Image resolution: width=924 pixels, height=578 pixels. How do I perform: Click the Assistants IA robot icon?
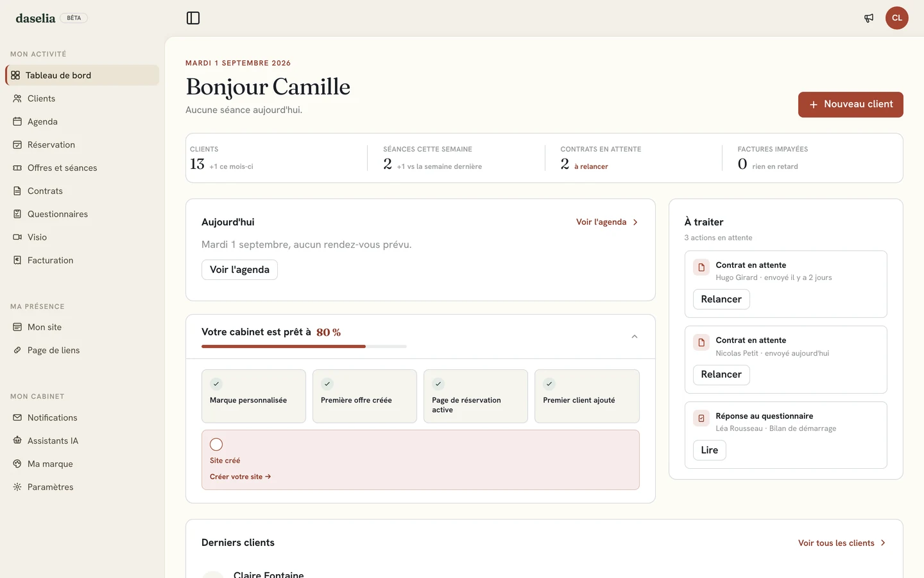point(17,441)
